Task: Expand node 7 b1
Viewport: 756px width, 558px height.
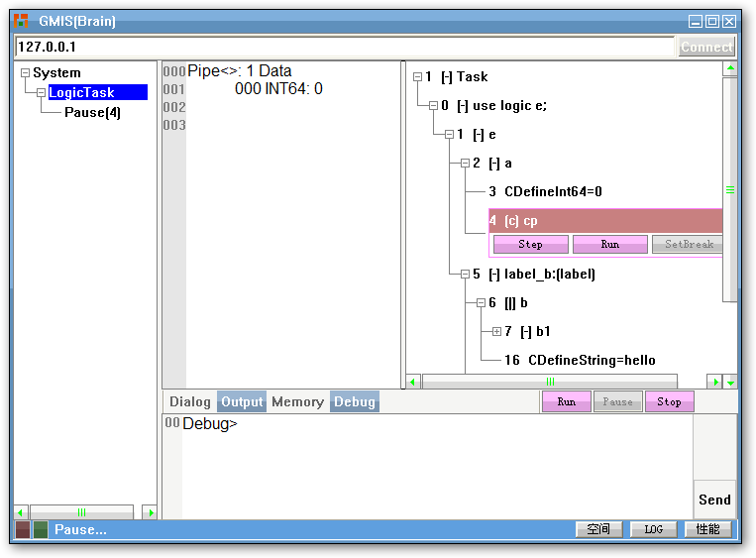Action: pos(496,331)
